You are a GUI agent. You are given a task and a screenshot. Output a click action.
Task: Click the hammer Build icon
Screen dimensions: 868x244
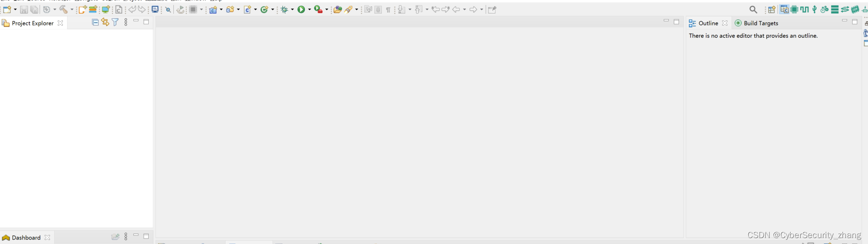[x=64, y=10]
